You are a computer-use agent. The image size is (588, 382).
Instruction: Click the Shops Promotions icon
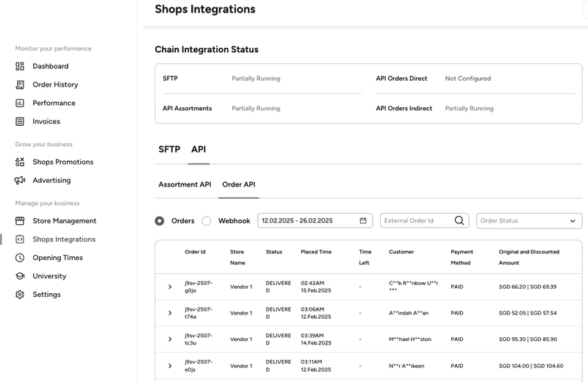pos(20,162)
